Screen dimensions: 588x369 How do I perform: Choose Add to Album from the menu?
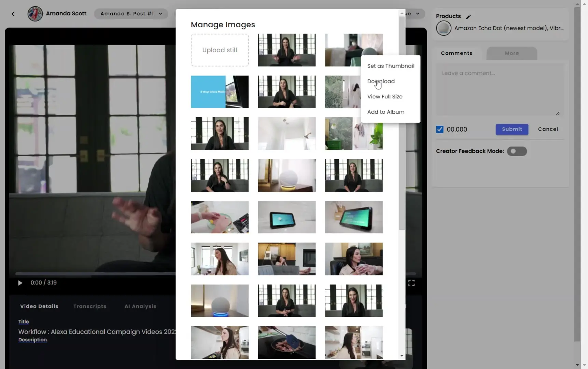click(x=386, y=112)
